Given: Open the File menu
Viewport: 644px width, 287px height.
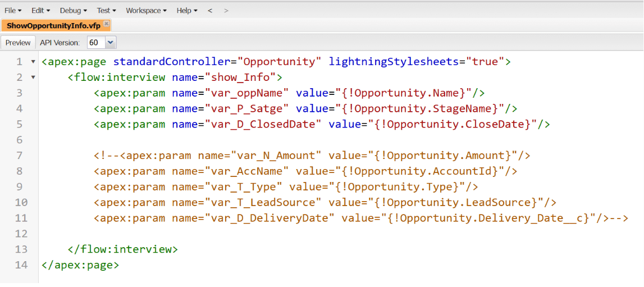Looking at the screenshot, I should [13, 10].
